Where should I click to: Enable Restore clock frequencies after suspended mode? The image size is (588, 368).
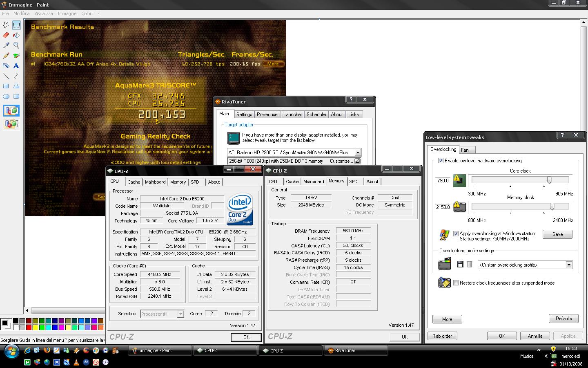456,283
